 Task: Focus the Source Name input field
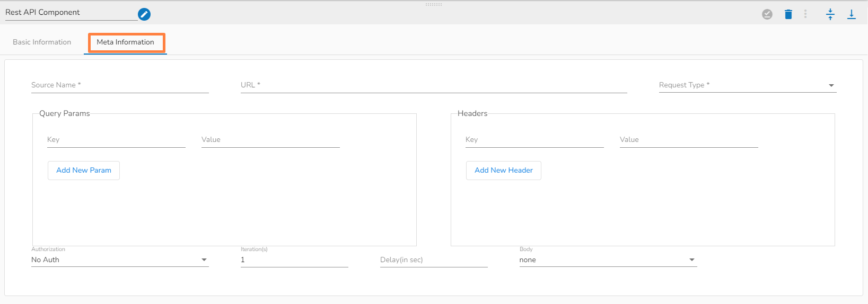click(x=120, y=85)
